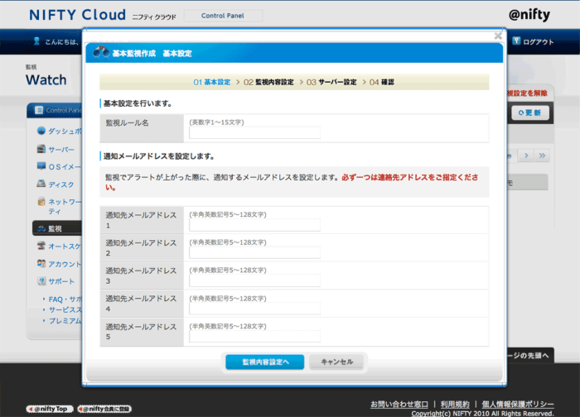Open the サポート sidebar item
Image resolution: width=580 pixels, height=417 pixels.
(x=61, y=281)
